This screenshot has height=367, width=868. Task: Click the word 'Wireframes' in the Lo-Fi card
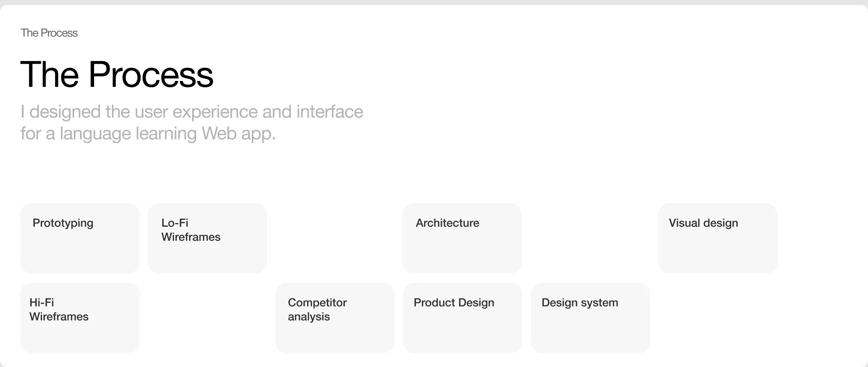click(191, 237)
